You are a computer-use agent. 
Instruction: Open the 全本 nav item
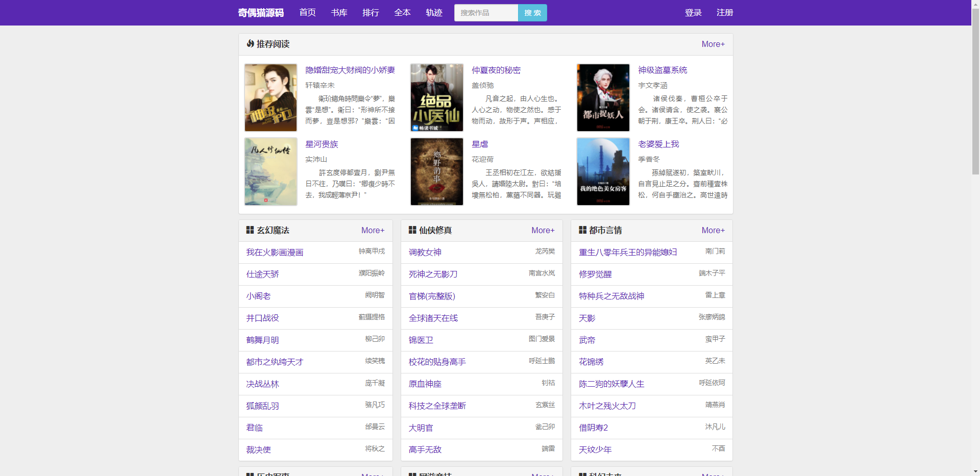[x=402, y=13]
